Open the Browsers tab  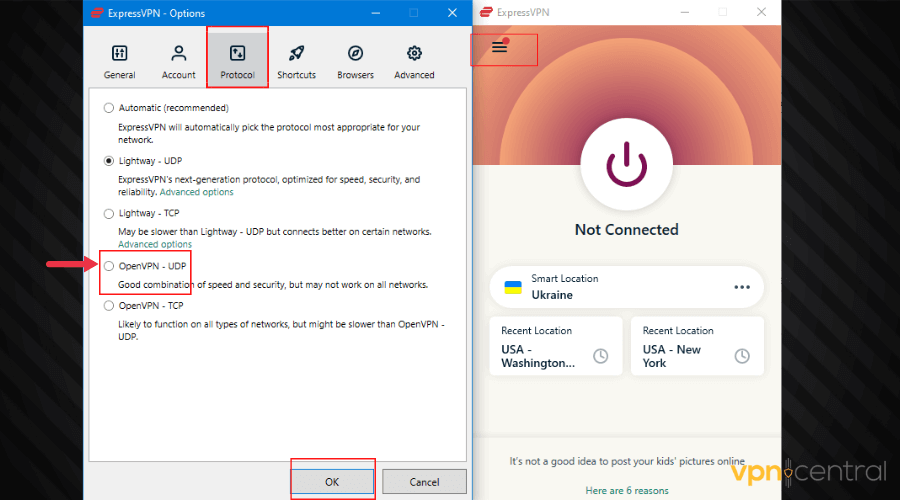(355, 62)
